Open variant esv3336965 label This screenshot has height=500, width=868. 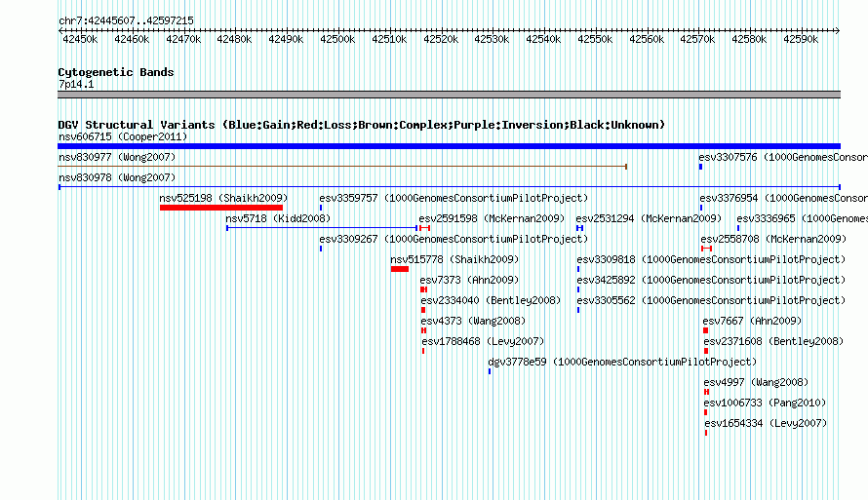click(802, 218)
